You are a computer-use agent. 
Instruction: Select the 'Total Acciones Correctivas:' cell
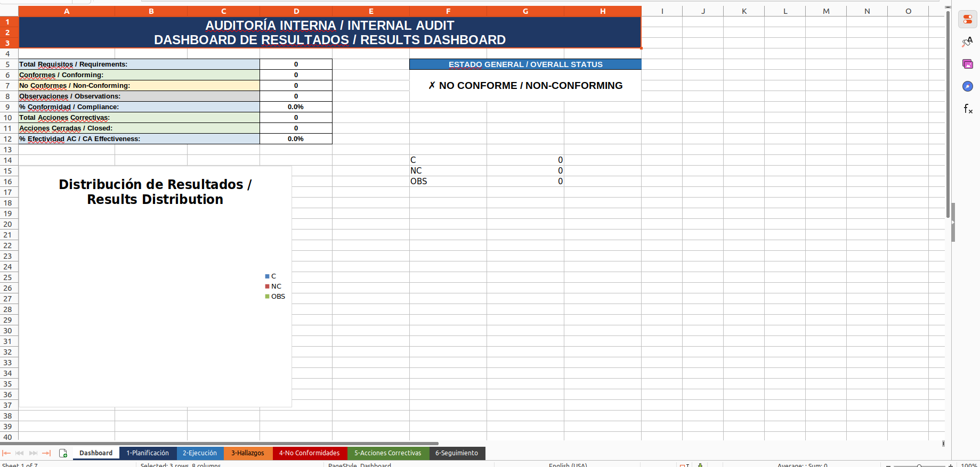(139, 118)
